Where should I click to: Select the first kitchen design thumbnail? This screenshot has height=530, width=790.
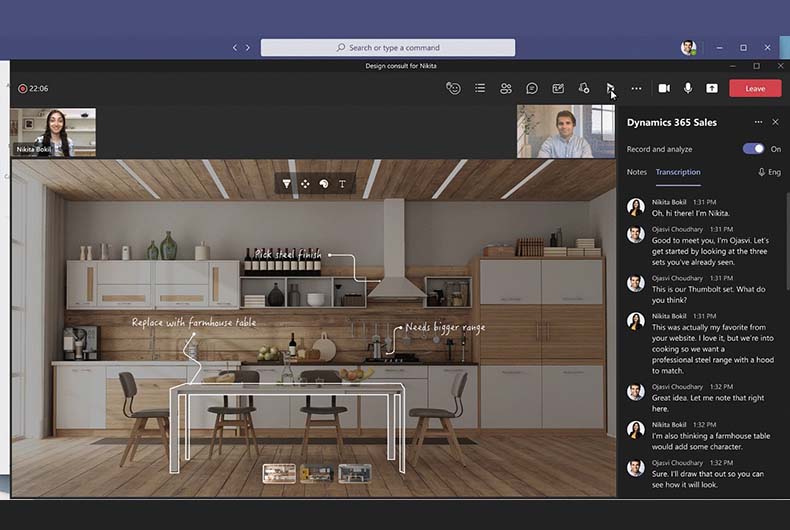click(x=279, y=474)
